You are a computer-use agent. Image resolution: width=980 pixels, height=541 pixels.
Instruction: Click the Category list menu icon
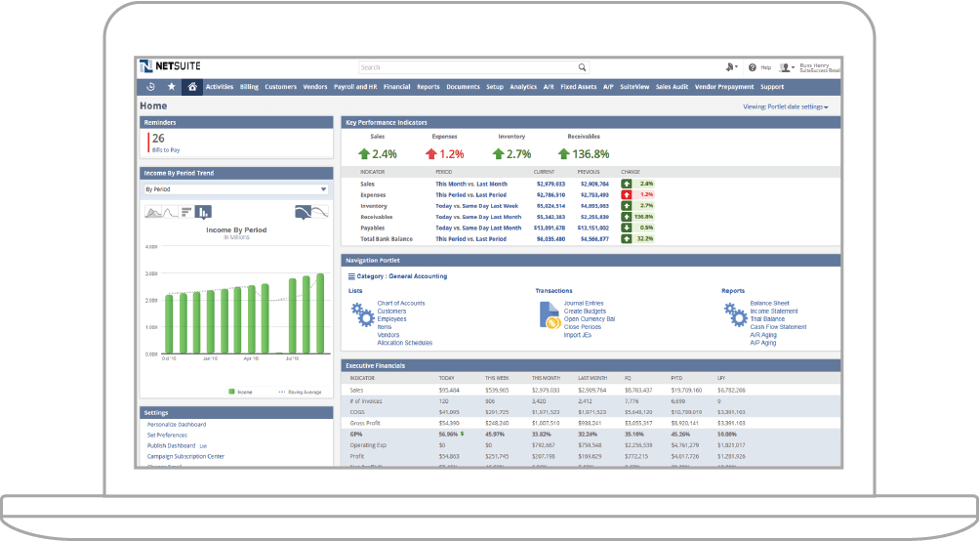pos(351,276)
